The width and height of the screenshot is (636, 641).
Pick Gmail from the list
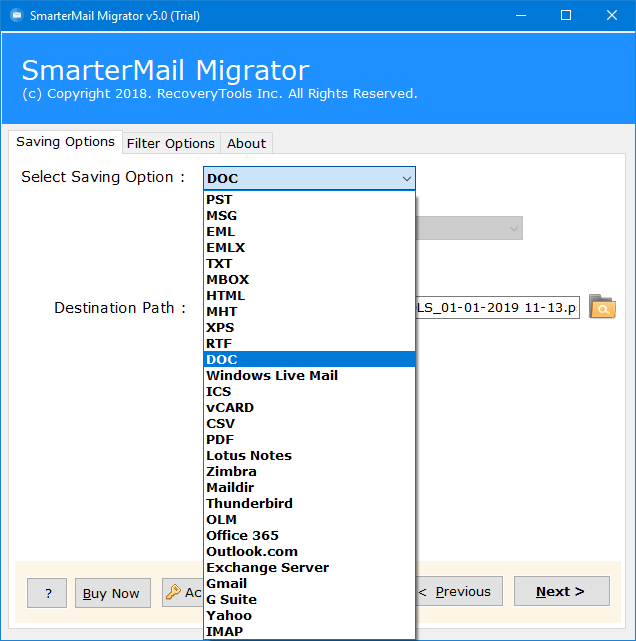point(309,583)
